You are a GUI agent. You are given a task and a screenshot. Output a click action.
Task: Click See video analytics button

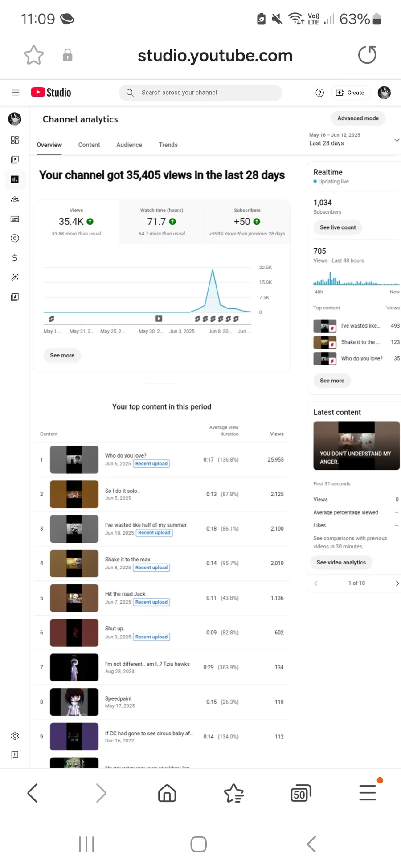click(341, 563)
